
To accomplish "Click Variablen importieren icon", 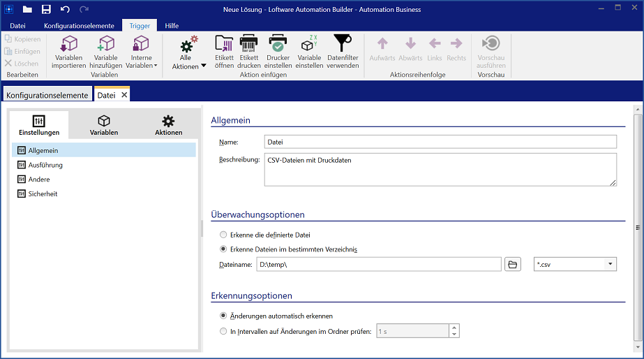I will point(68,44).
